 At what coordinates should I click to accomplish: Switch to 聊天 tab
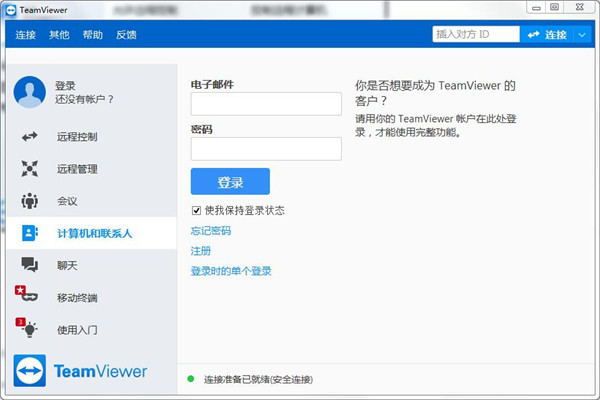click(x=92, y=265)
